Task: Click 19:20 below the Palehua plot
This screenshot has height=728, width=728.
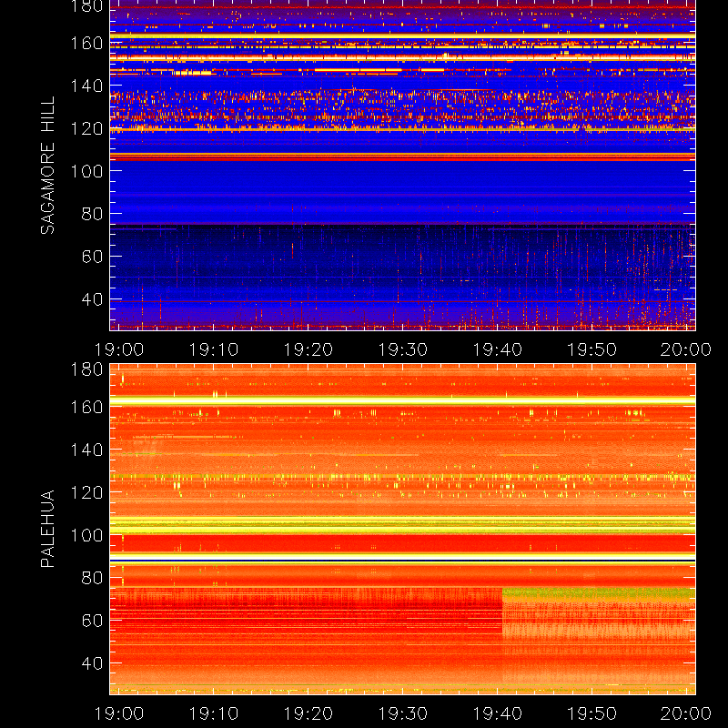Action: pyautogui.click(x=308, y=713)
